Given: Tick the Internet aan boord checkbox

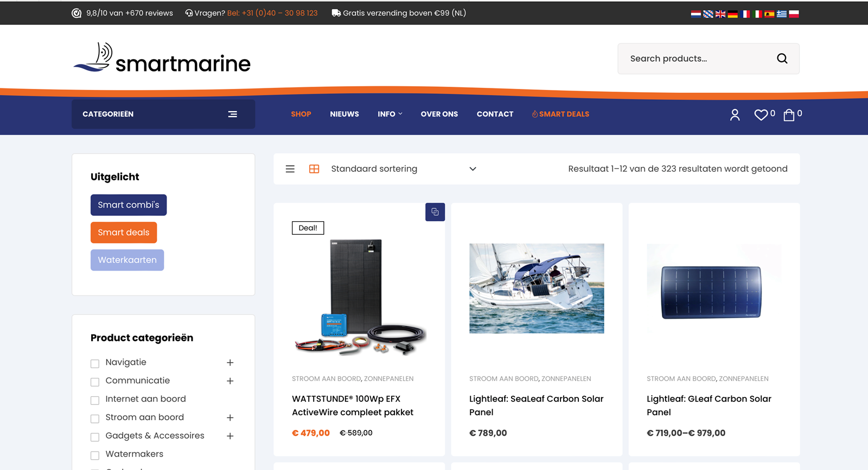Looking at the screenshot, I should tap(95, 400).
